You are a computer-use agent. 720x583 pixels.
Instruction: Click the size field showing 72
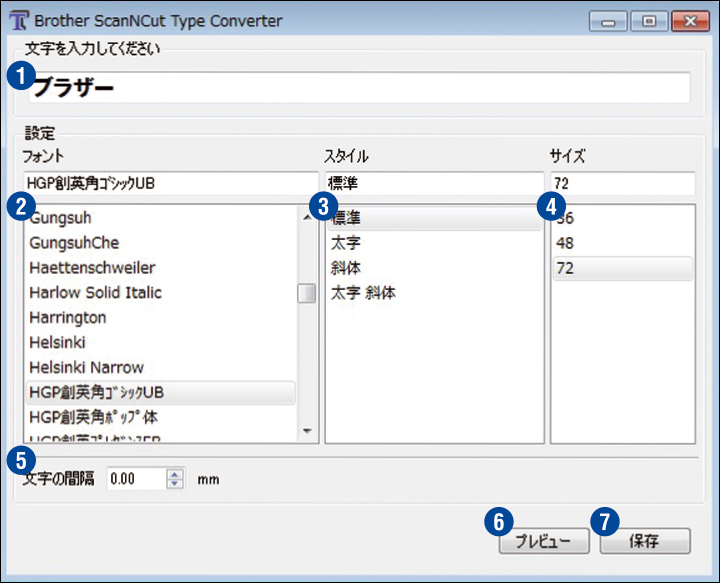point(623,183)
